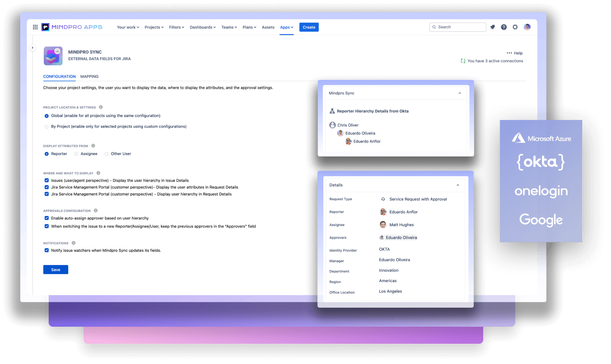Click the onelogin logo
Viewport: 611px width, 364px height.
click(x=541, y=191)
